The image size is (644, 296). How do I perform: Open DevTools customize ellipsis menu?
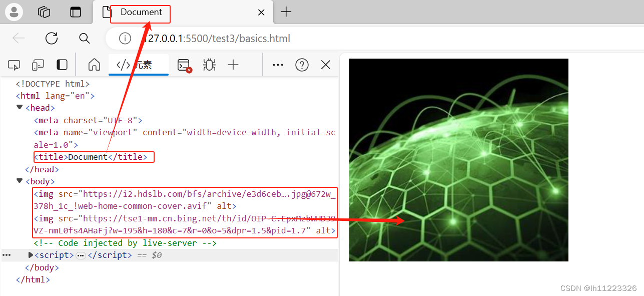pyautogui.click(x=278, y=65)
